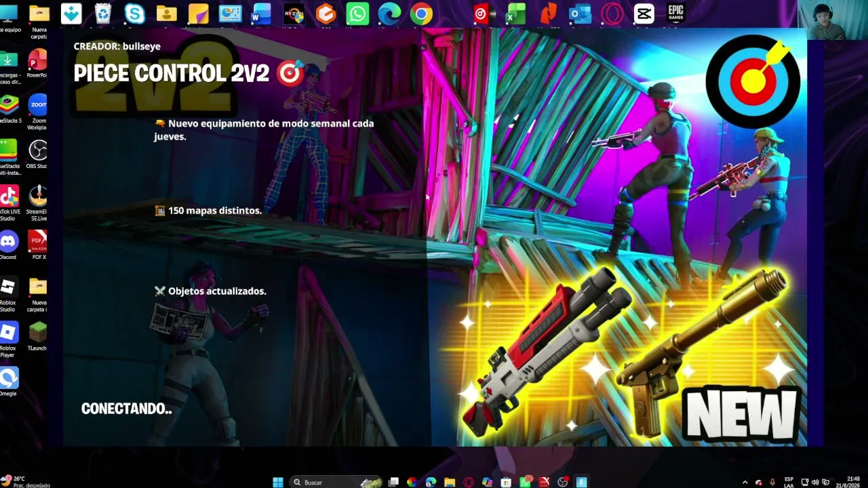The width and height of the screenshot is (868, 488).
Task: Click the CONECTANDO.. status text
Action: pos(126,409)
